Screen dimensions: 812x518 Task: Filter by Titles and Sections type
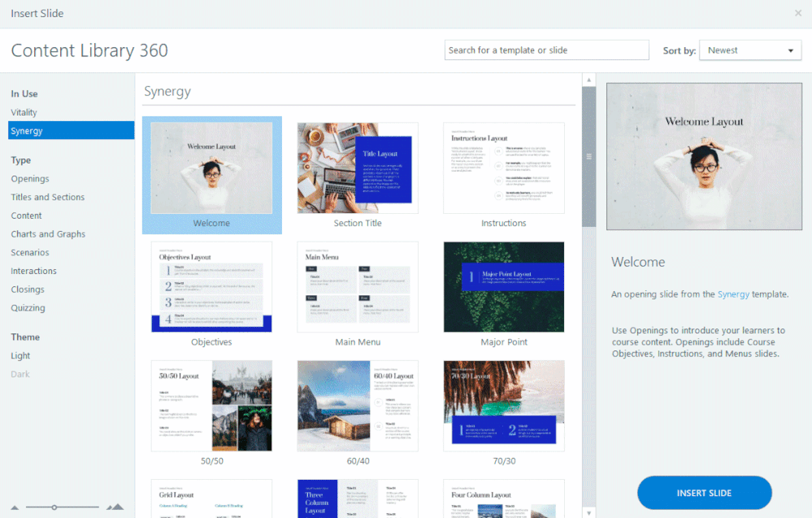[48, 198]
